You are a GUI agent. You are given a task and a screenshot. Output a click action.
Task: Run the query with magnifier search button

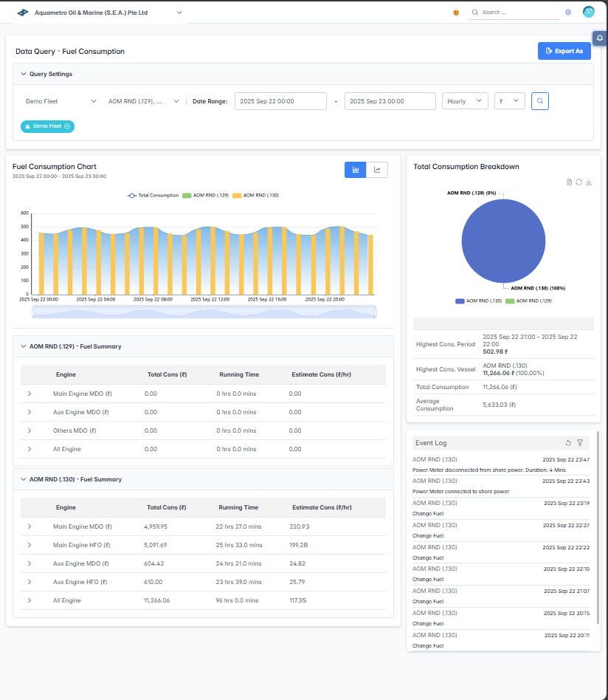pyautogui.click(x=540, y=101)
